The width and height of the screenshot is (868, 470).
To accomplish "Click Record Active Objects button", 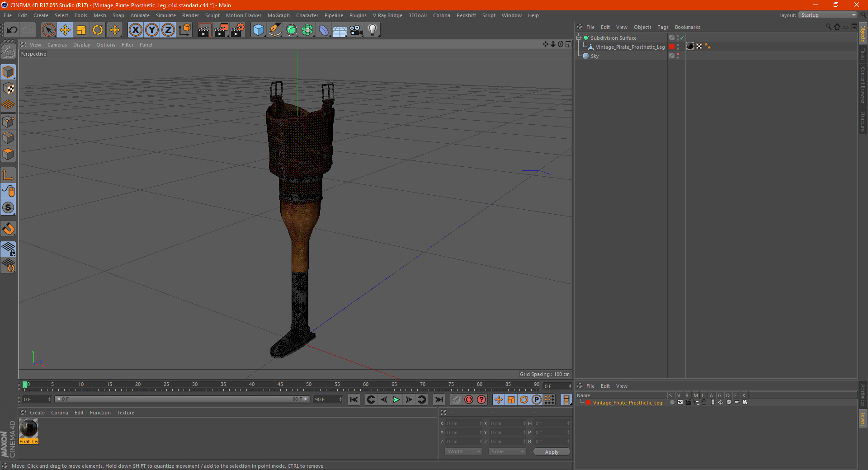I will click(x=456, y=399).
